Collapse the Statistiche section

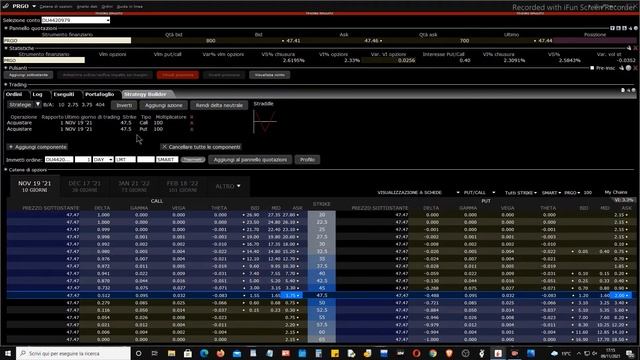6,48
